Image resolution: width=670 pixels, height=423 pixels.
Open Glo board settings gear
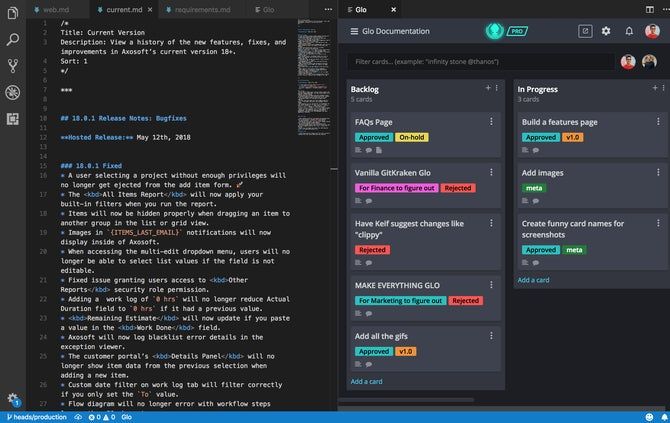tap(606, 31)
